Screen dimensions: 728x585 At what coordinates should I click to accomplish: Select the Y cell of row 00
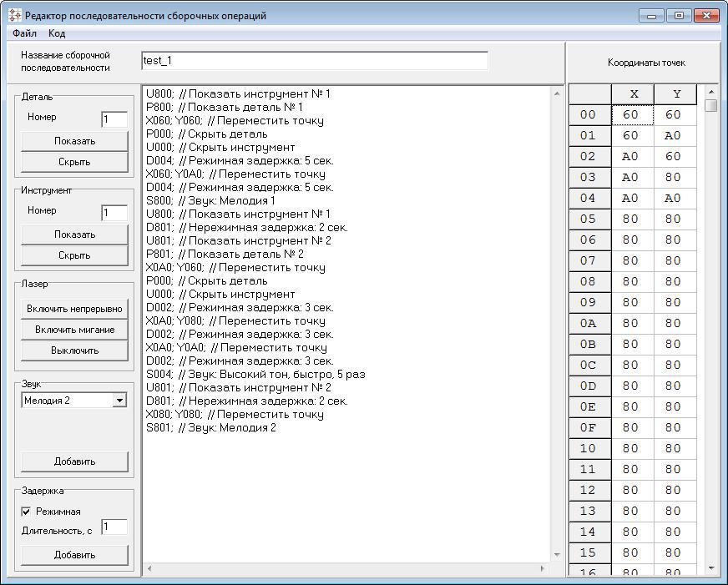tap(675, 115)
